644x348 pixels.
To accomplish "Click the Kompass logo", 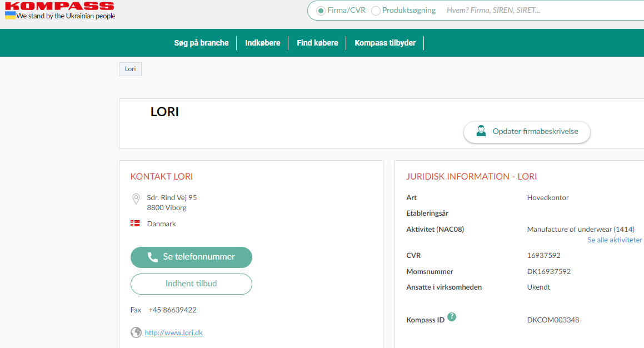I will (59, 6).
